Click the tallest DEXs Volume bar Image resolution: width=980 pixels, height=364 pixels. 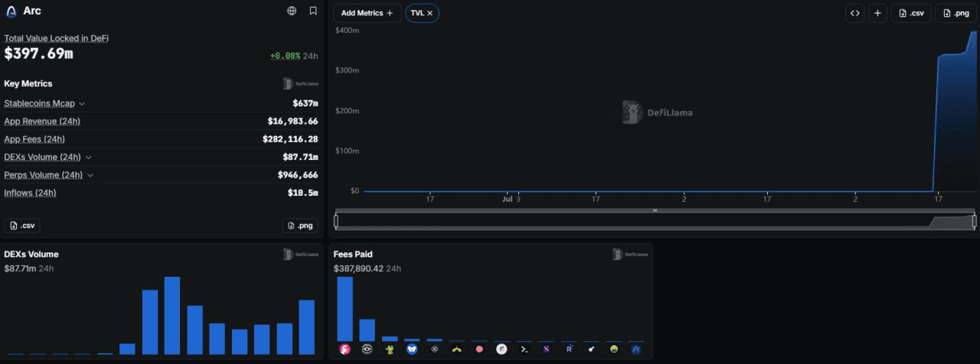click(172, 316)
